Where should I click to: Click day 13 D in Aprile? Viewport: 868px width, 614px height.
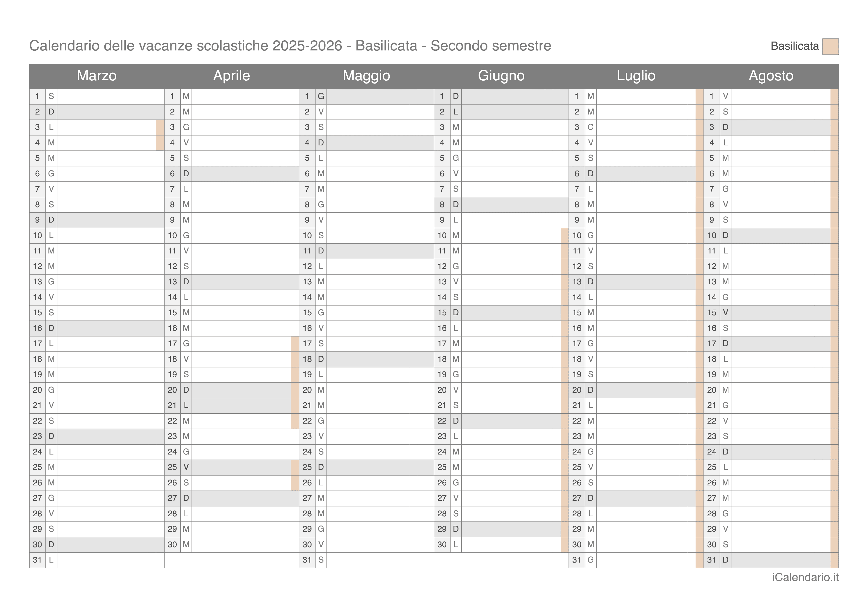coord(231,282)
